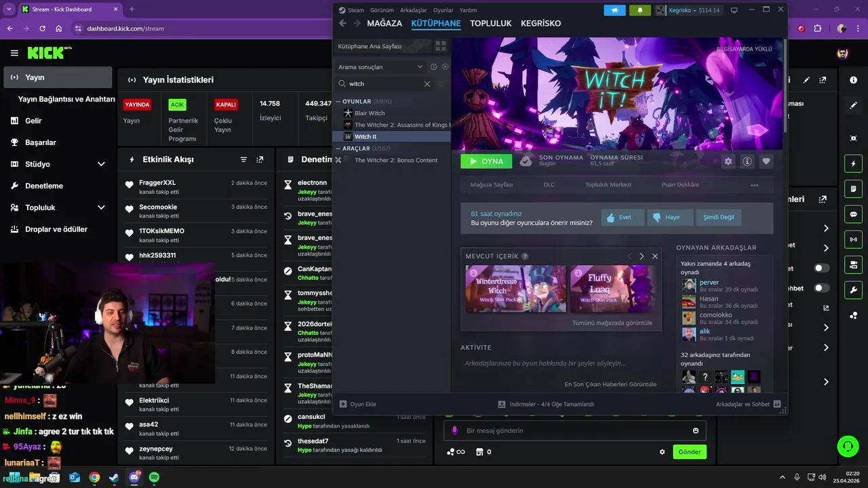Click friend perver in Oynayan Arkadaşlar
Screen dimensions: 868x488
click(x=709, y=282)
